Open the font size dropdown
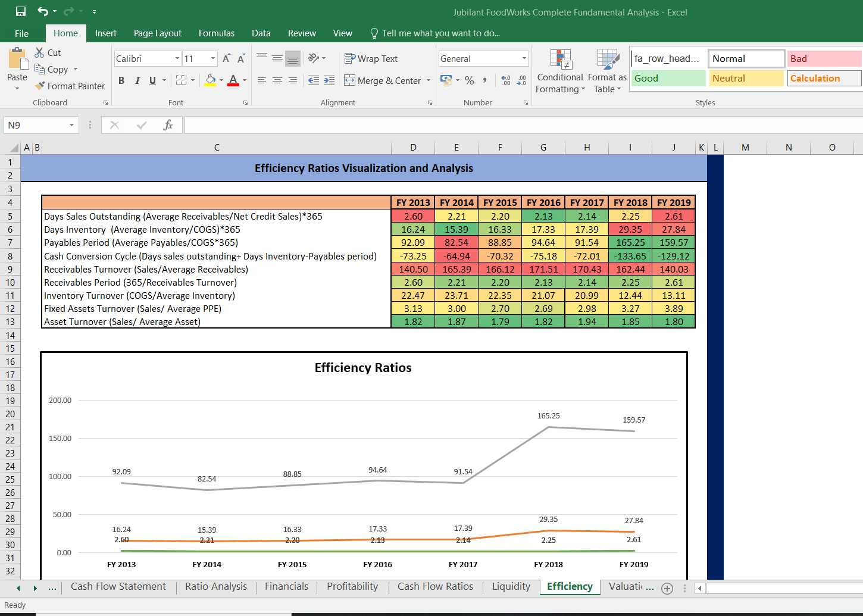863x616 pixels. (213, 58)
